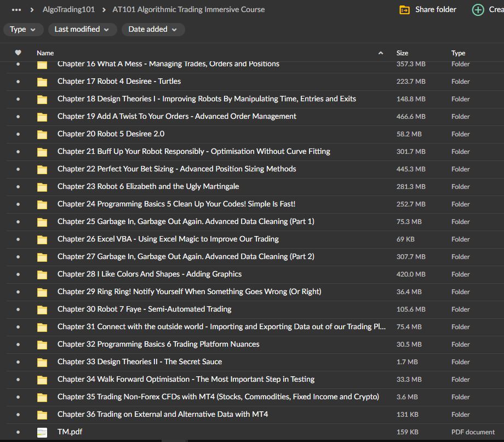Click the Share folder icon
The image size is (504, 442).
click(x=405, y=9)
